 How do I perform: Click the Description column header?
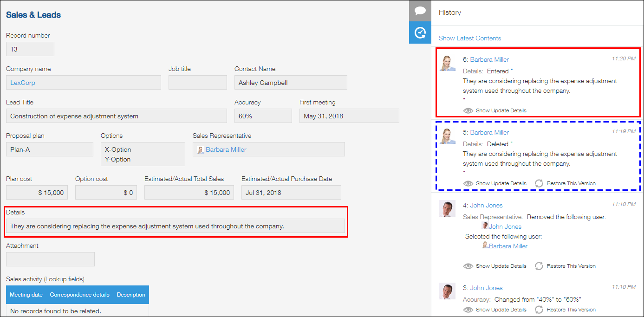pos(131,295)
